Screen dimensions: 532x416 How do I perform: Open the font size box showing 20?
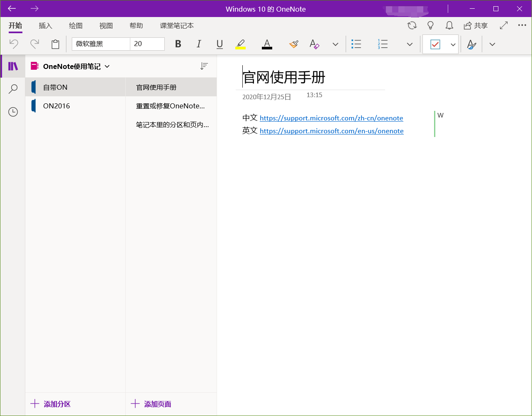147,44
